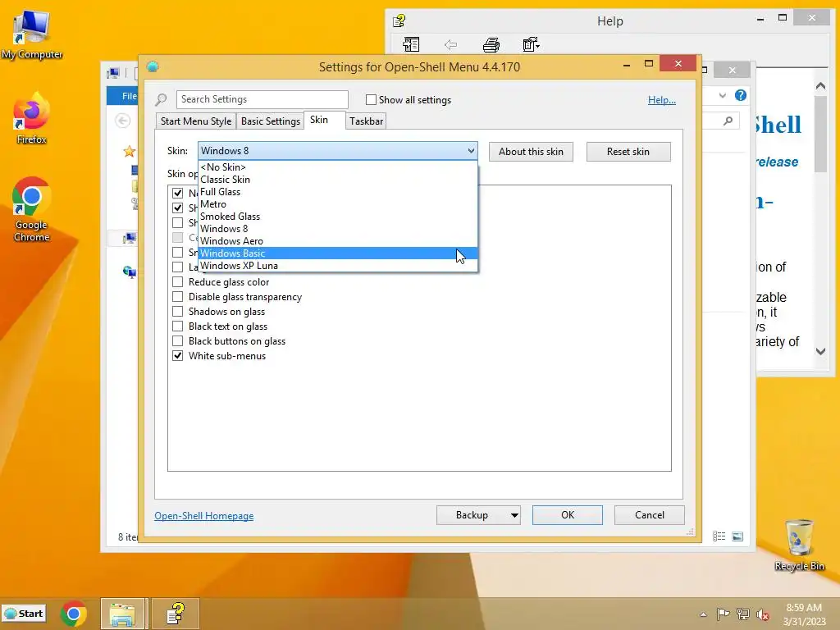Image resolution: width=840 pixels, height=630 pixels.
Task: Cancel the settings dialog
Action: [650, 515]
